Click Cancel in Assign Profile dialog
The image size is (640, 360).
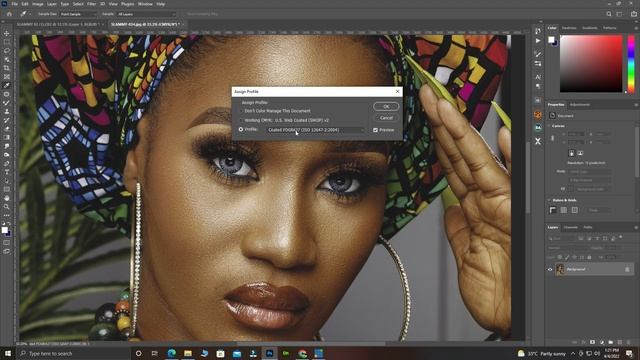[386, 118]
